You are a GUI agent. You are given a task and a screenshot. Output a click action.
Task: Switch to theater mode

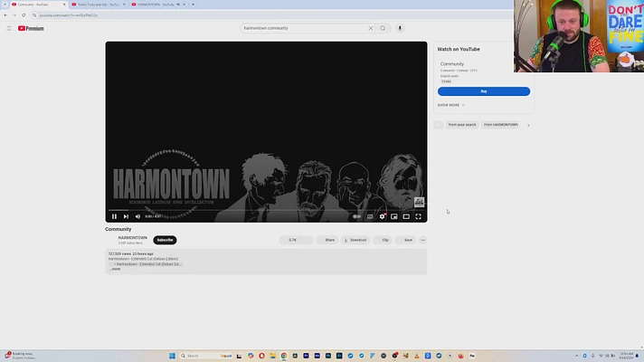pyautogui.click(x=406, y=216)
